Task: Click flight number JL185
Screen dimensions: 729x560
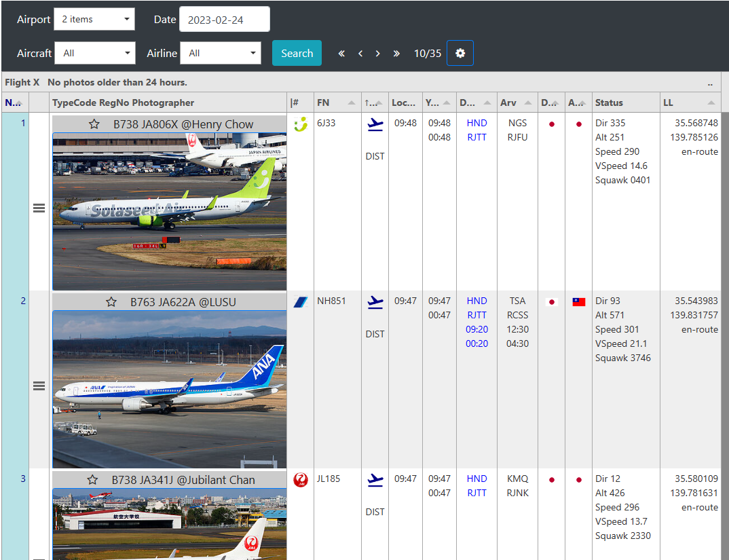Action: coord(329,478)
